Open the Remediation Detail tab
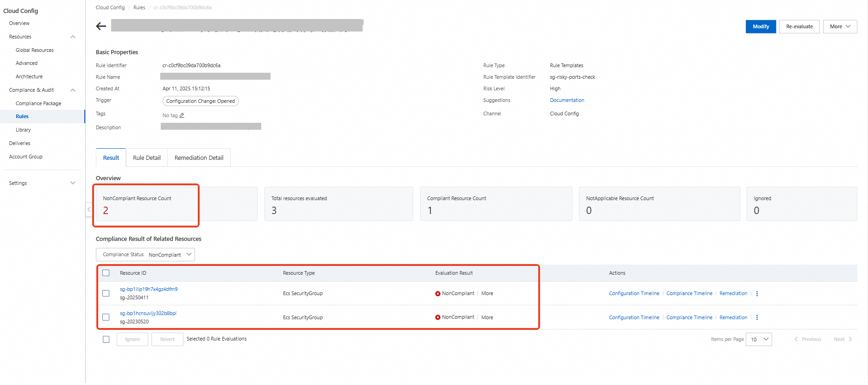Viewport: 868px width, 385px height. click(x=199, y=158)
